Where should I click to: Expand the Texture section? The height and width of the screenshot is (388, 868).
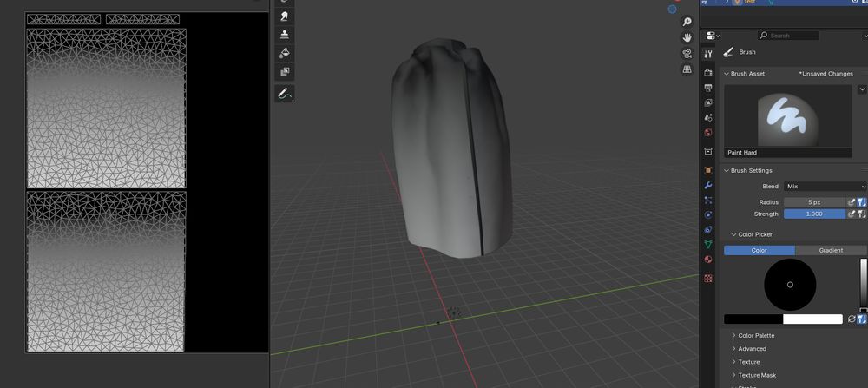coord(733,362)
